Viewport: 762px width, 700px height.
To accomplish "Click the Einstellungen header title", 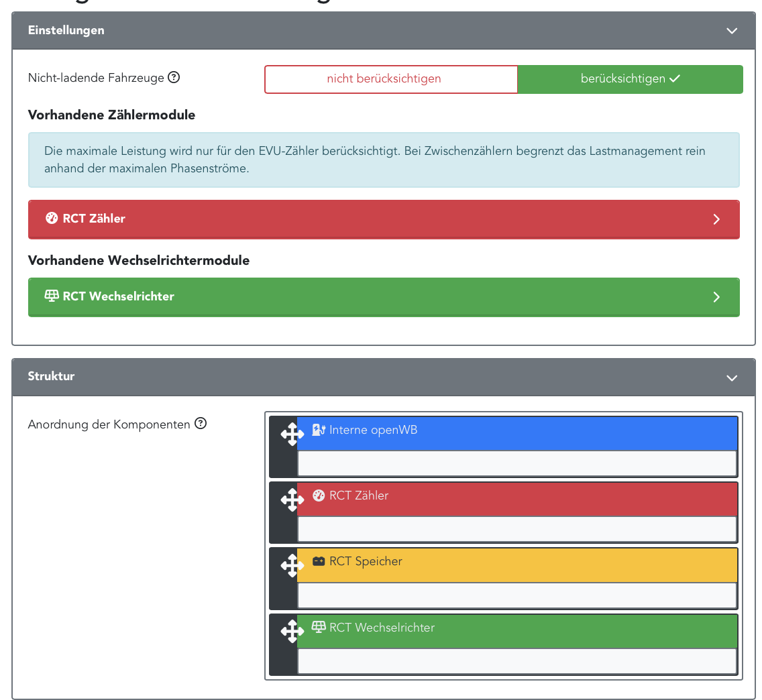I will coord(66,30).
